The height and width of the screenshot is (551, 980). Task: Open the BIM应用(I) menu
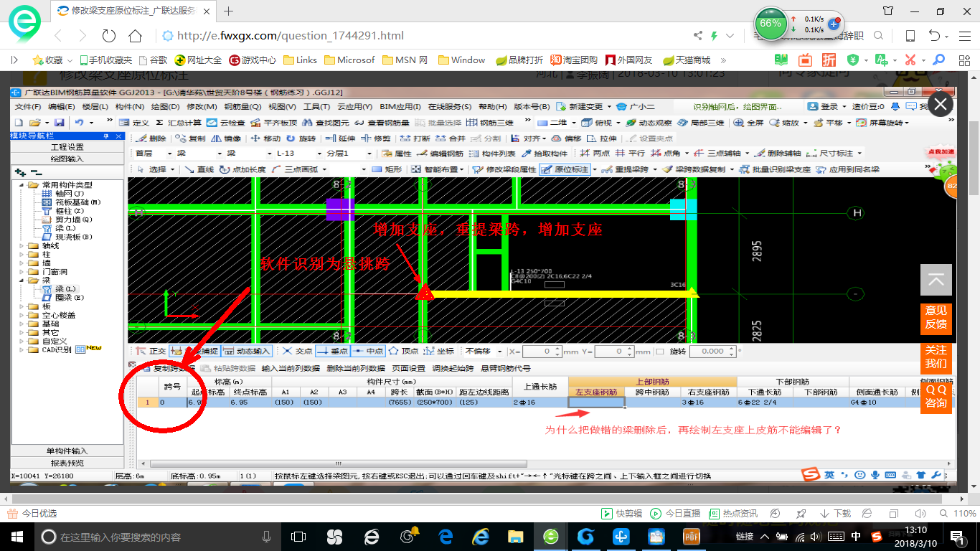400,106
